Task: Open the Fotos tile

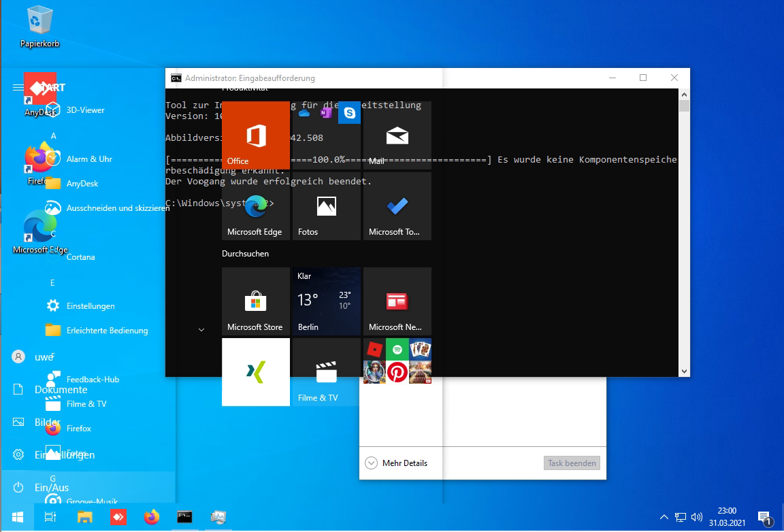Action: point(327,206)
